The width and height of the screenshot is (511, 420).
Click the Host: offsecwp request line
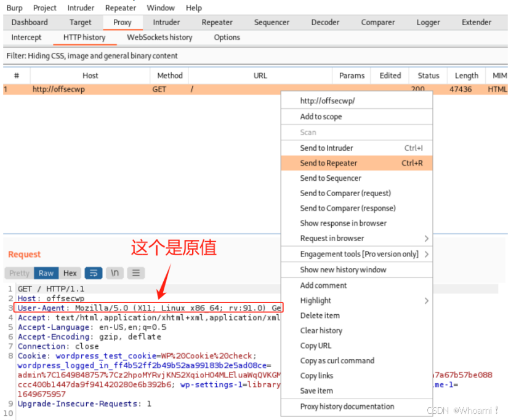click(x=51, y=298)
